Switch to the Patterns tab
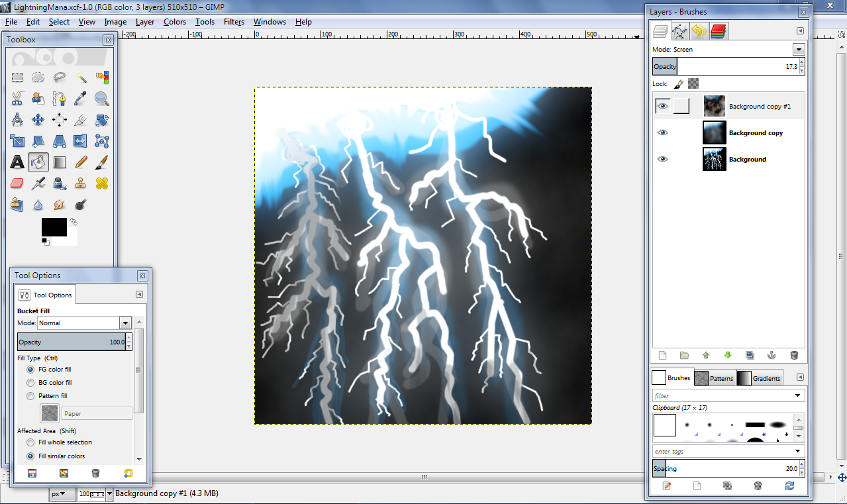The height and width of the screenshot is (504, 847). coord(715,378)
